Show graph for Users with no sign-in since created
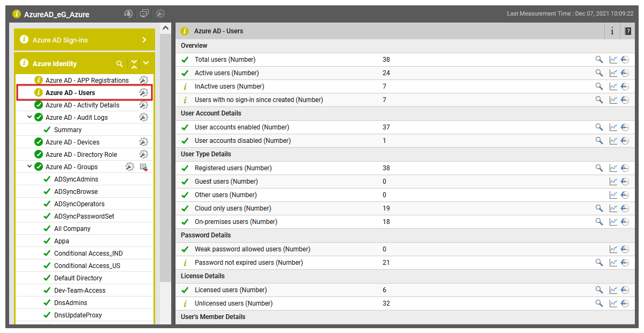Screen dimensions: 644x333 coord(613,100)
